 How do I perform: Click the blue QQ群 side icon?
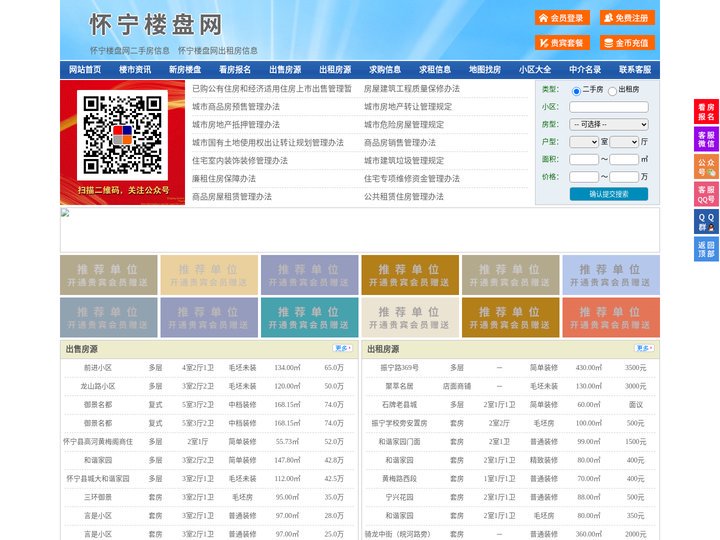click(x=706, y=222)
